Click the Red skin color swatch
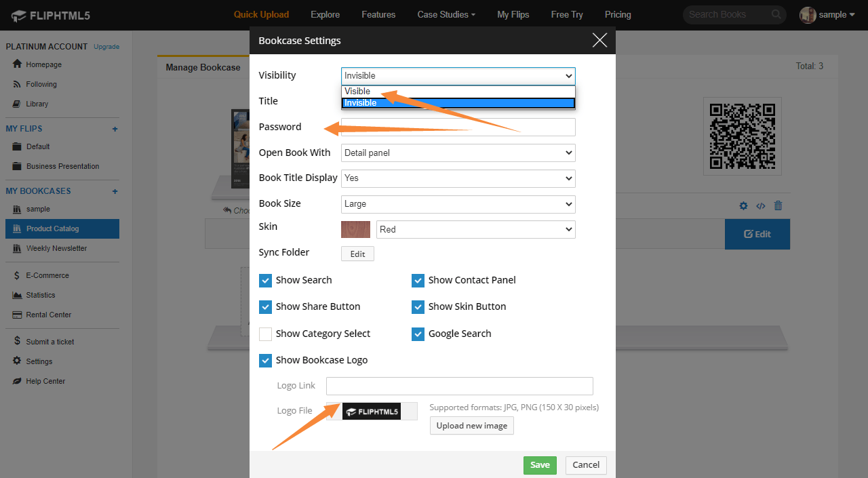 tap(355, 229)
